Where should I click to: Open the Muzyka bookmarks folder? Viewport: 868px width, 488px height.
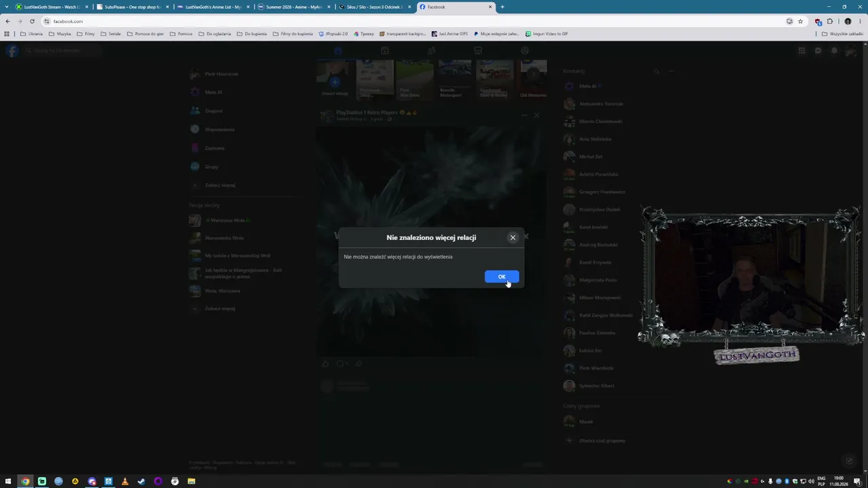tap(60, 34)
